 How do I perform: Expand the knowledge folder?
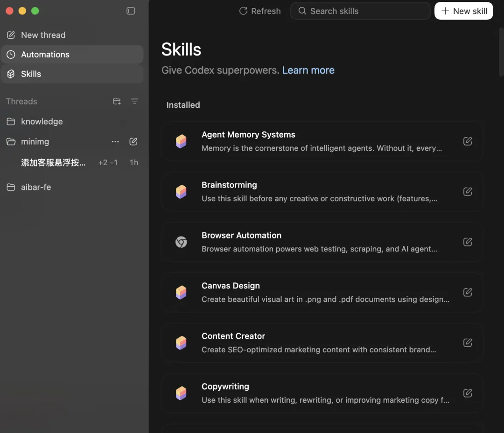(x=72, y=121)
